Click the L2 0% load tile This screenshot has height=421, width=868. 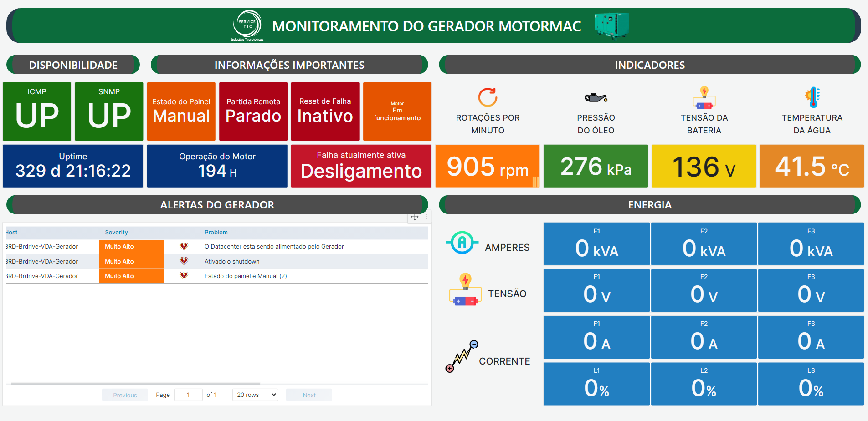704,384
